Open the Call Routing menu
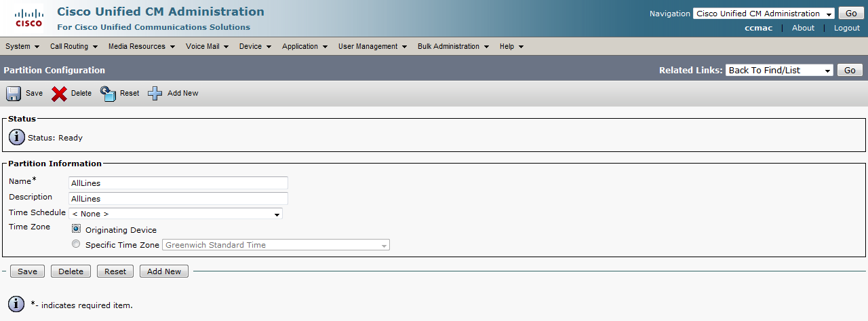Screen dimensions: 868x321 73,46
